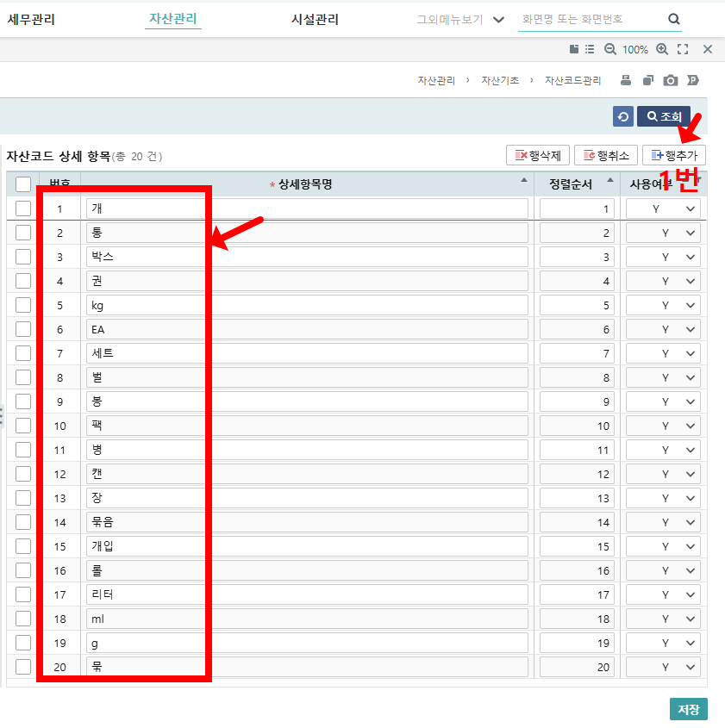Viewport: 725px width, 728px height.
Task: Click the screen name search input field
Action: tap(591, 19)
